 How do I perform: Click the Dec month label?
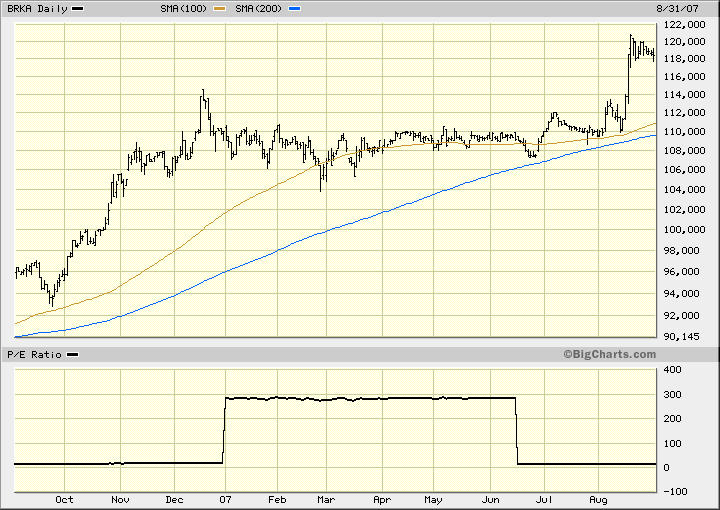[x=174, y=499]
